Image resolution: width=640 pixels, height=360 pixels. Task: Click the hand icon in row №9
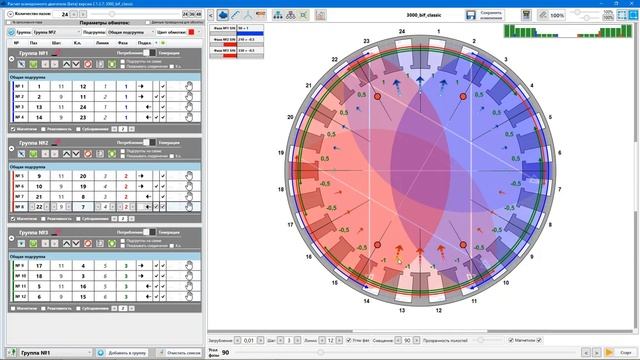click(x=189, y=266)
